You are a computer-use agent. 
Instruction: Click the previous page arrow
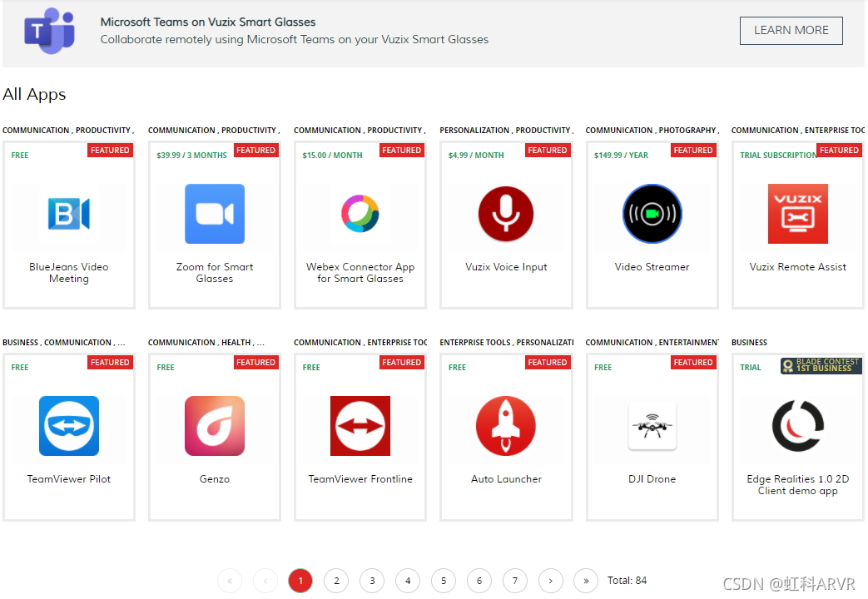click(265, 581)
